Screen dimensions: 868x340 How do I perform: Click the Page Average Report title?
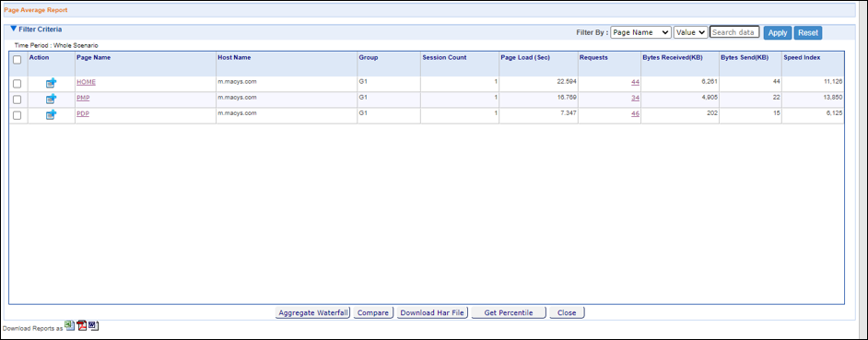click(36, 10)
